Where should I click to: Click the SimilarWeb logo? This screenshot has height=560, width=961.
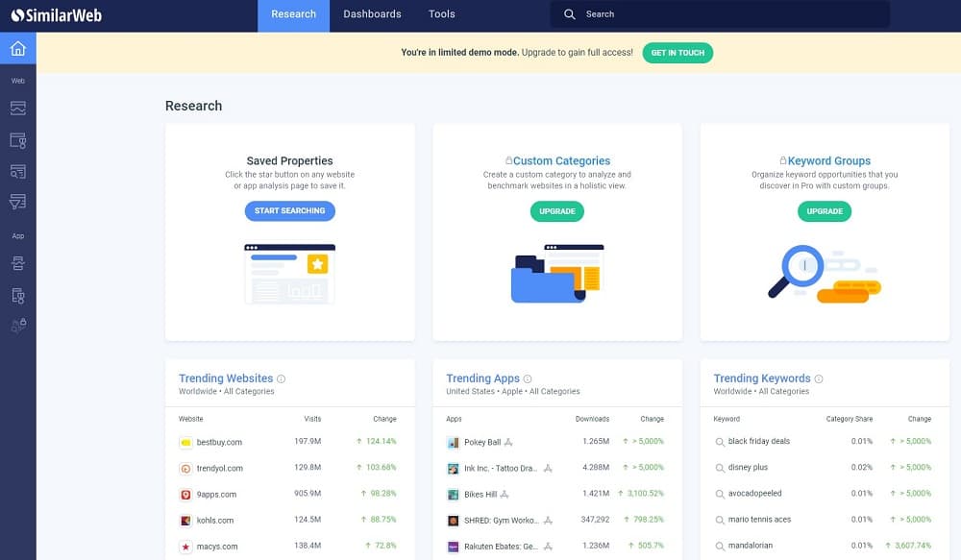[57, 15]
